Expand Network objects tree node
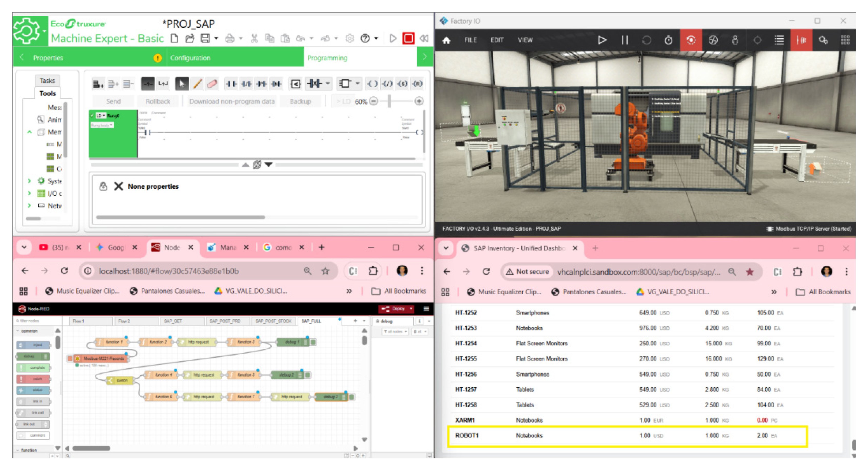The image size is (868, 473). click(29, 206)
